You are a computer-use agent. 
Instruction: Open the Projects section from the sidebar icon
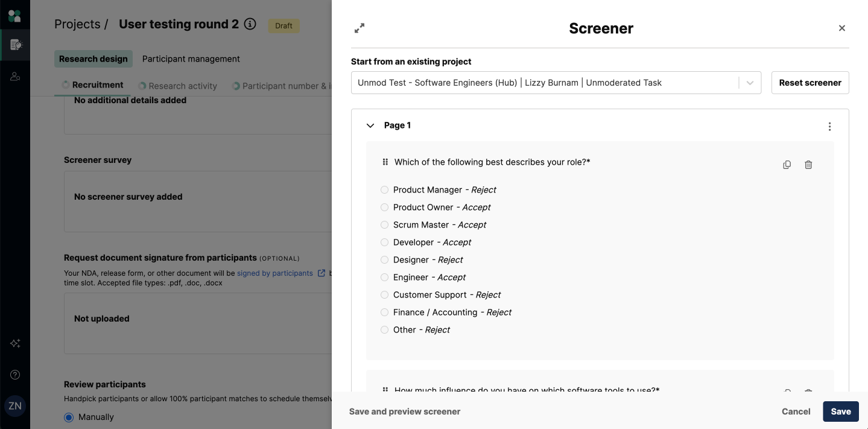[16, 45]
